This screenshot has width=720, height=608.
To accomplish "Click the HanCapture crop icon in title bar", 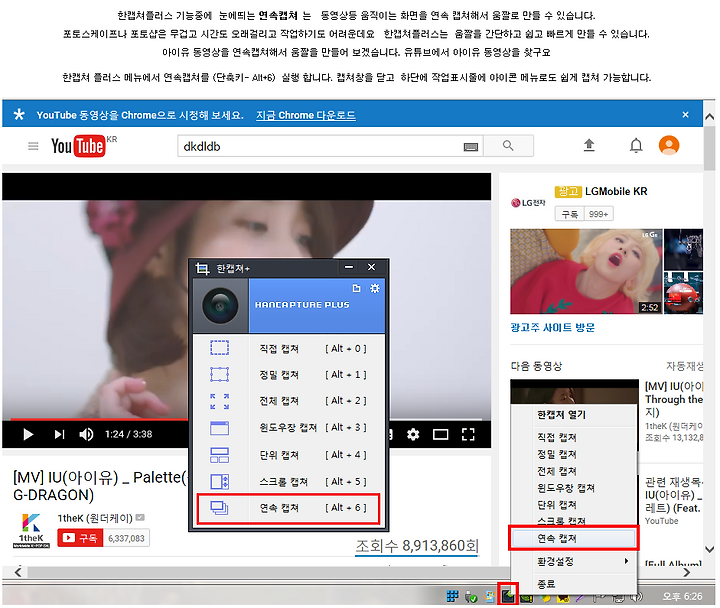I will pos(202,268).
